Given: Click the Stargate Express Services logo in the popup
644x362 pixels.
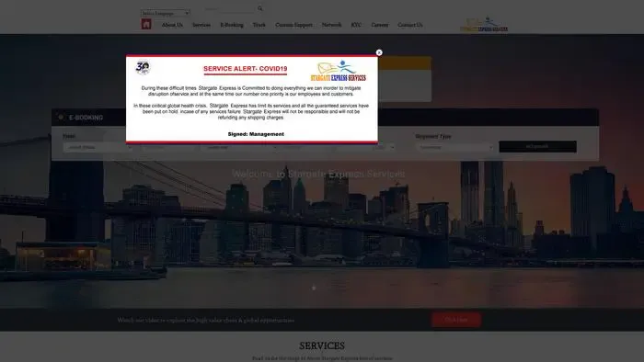Looking at the screenshot, I should click(338, 72).
